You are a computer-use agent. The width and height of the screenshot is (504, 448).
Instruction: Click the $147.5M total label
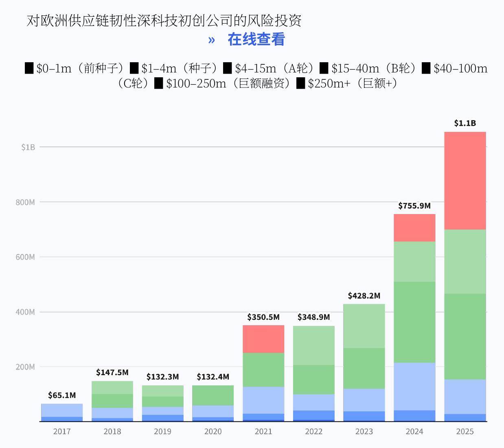coord(112,372)
